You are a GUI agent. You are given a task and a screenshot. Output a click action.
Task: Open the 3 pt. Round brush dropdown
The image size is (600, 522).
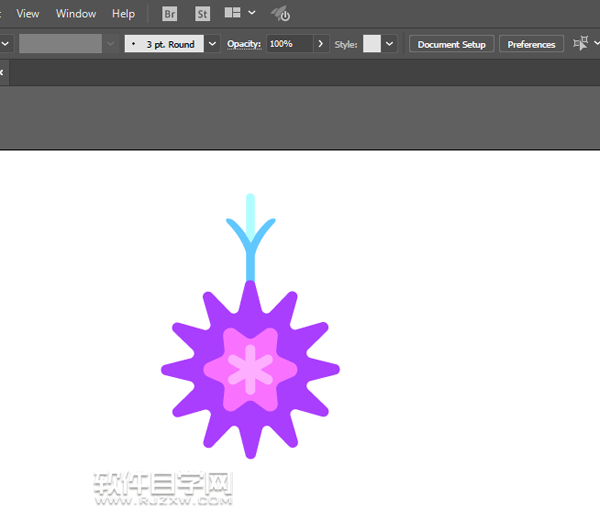tap(212, 44)
